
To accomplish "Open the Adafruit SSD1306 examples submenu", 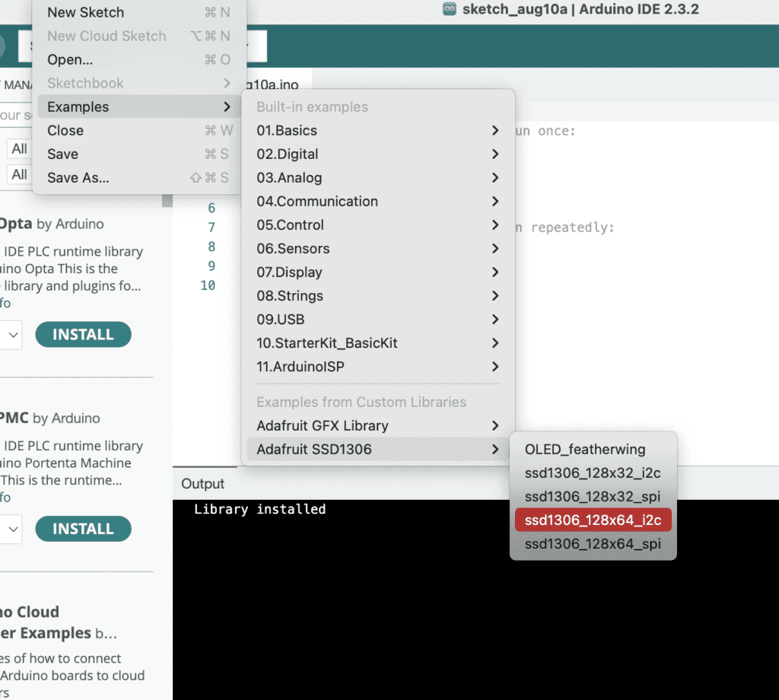I will [x=378, y=449].
